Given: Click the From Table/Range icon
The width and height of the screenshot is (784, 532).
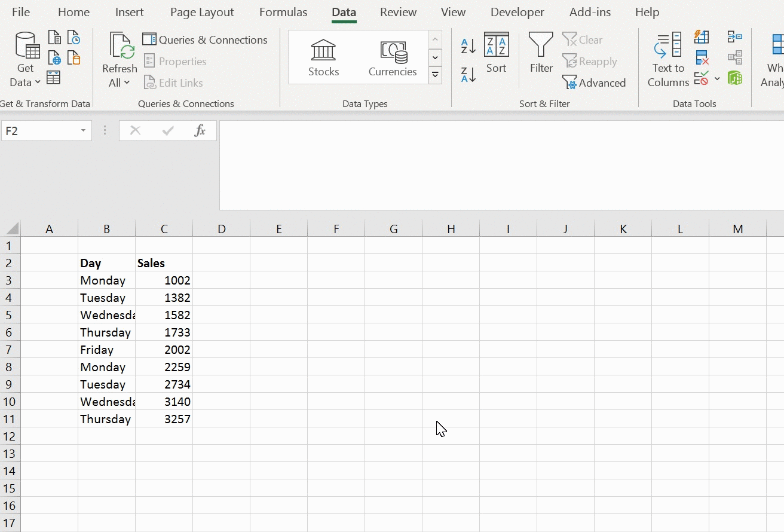Looking at the screenshot, I should coord(53,78).
